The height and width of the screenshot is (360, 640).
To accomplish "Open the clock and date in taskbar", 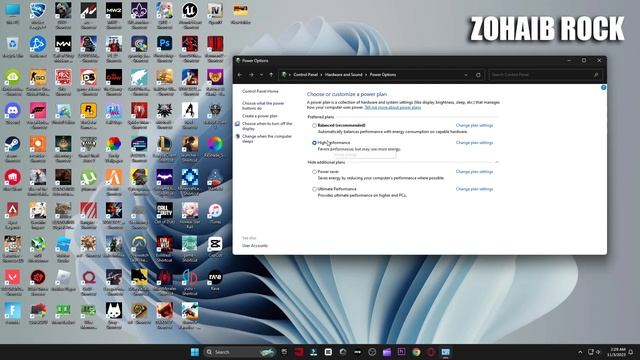I will pyautogui.click(x=616, y=352).
